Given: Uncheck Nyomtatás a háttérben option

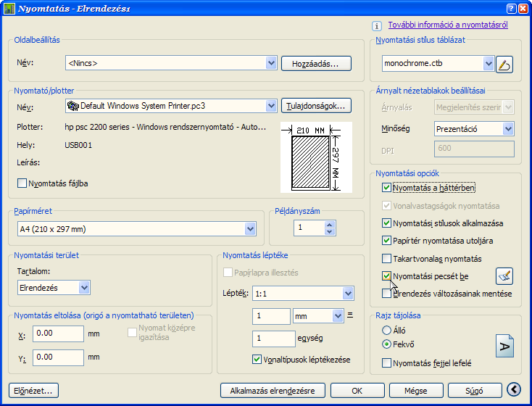Looking at the screenshot, I should 386,187.
